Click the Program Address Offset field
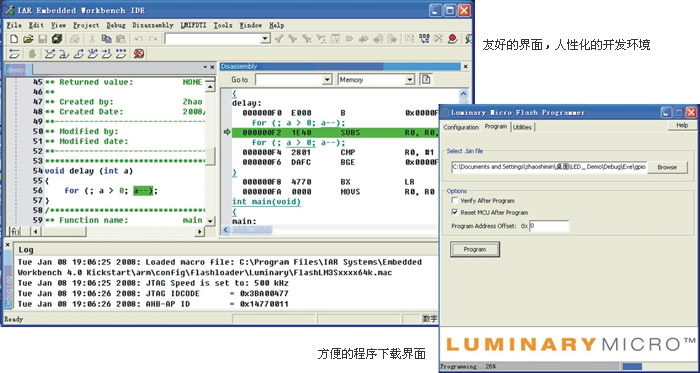The image size is (700, 373). click(549, 226)
